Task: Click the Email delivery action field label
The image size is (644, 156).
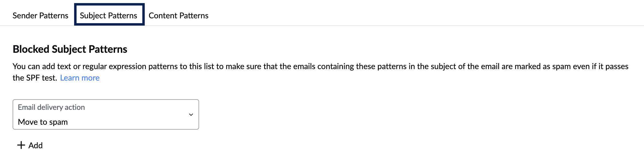Action: point(51,107)
